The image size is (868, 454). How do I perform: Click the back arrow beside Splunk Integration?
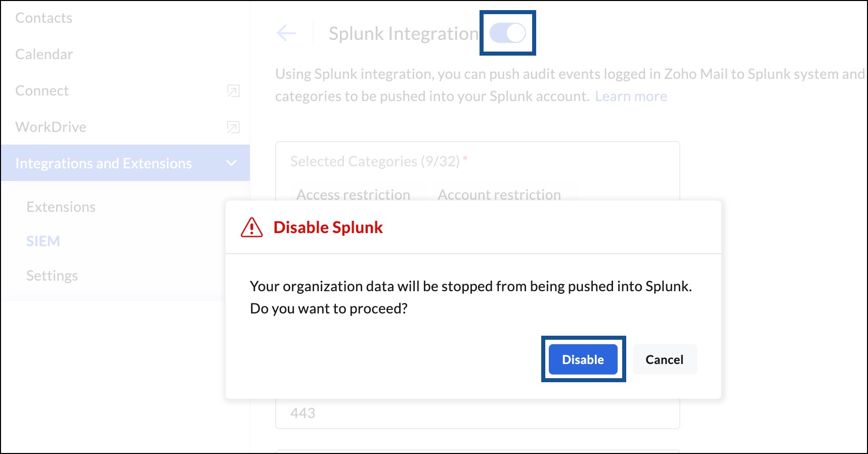286,33
